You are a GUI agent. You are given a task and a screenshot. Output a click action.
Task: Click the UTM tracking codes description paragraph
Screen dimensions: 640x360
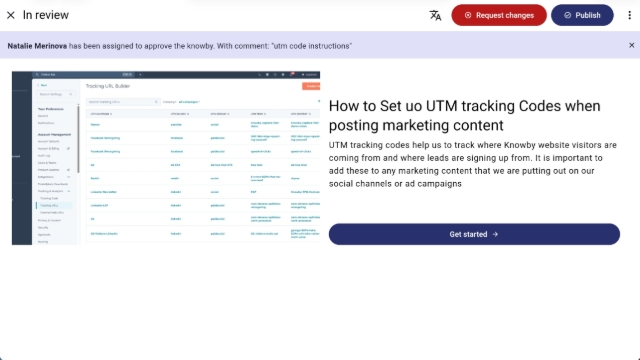tap(473, 164)
